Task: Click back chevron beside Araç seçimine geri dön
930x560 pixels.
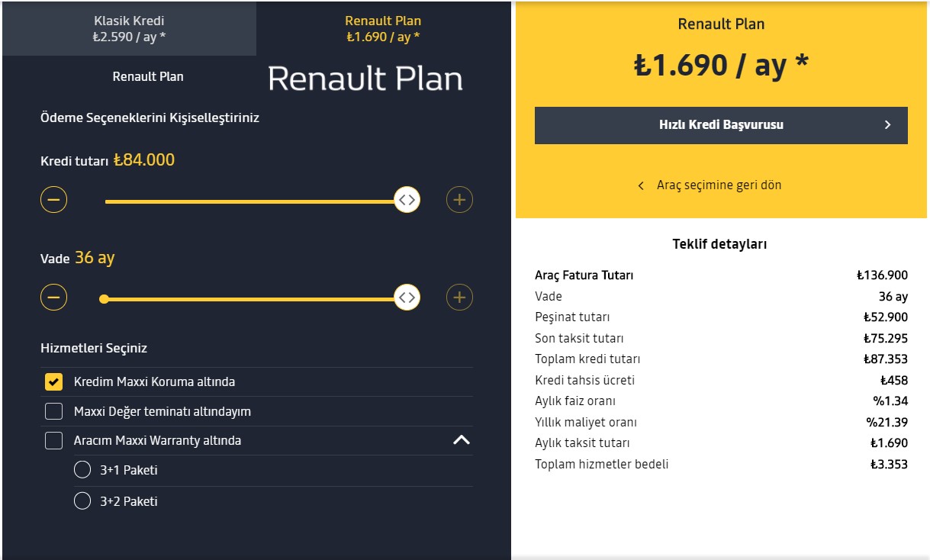Action: pyautogui.click(x=641, y=185)
